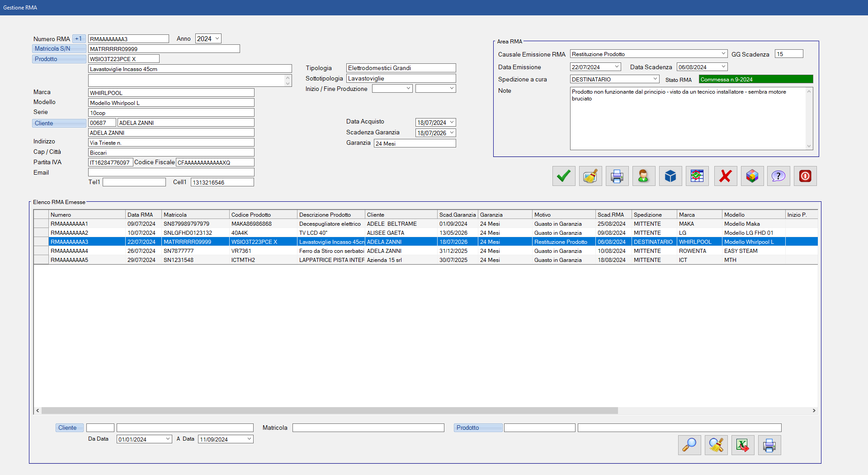Viewport: 868px width, 475px height.
Task: Reset search filters with magnifier-broom icon
Action: [716, 445]
